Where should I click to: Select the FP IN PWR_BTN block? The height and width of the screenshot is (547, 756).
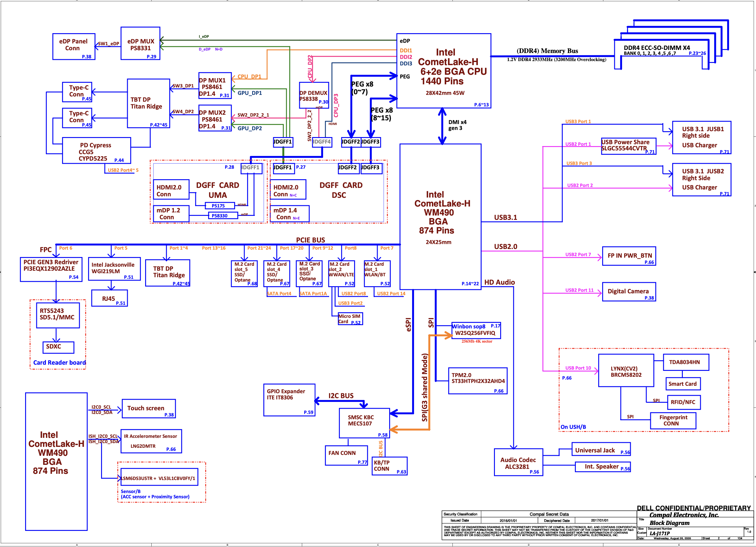[x=629, y=256]
